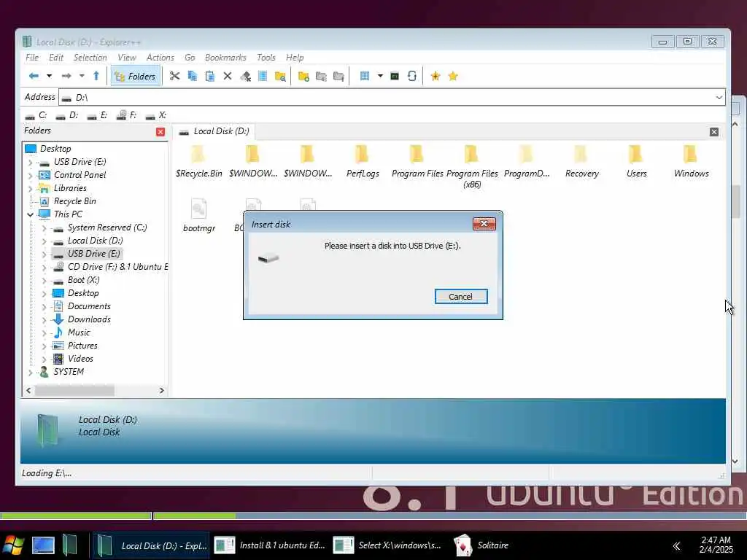Jump to X: in the drives bar
The image size is (747, 560).
coord(156,115)
